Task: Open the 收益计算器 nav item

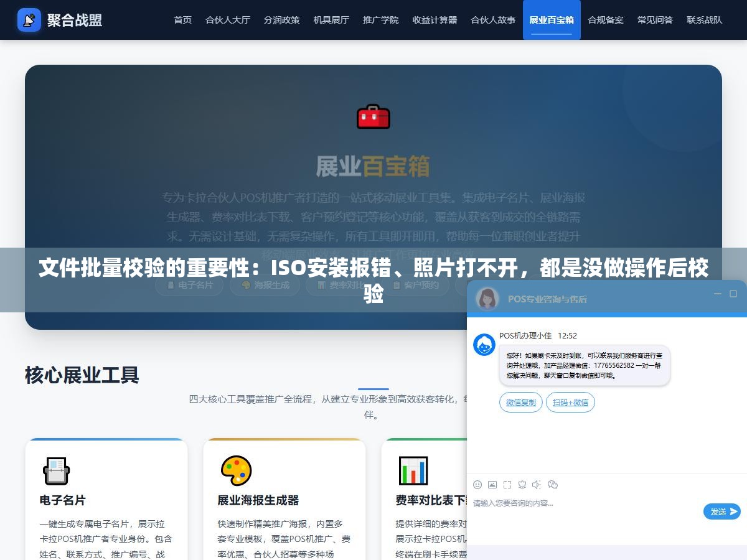Action: [435, 20]
